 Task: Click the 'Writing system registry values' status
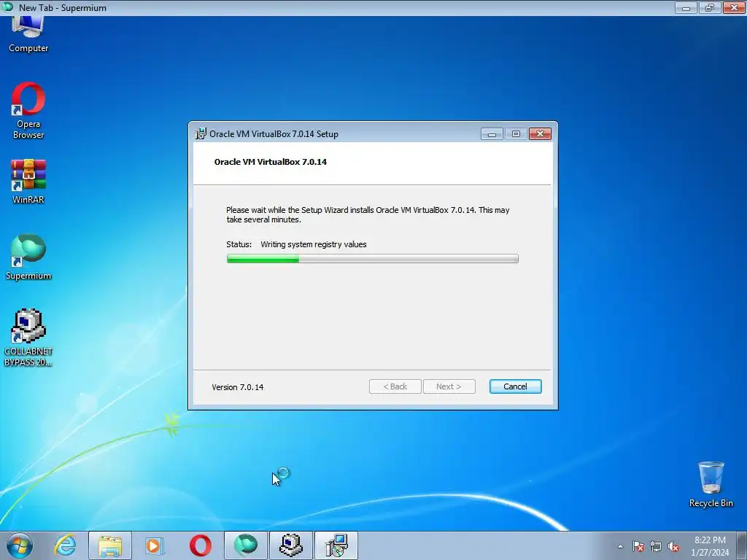pos(314,244)
